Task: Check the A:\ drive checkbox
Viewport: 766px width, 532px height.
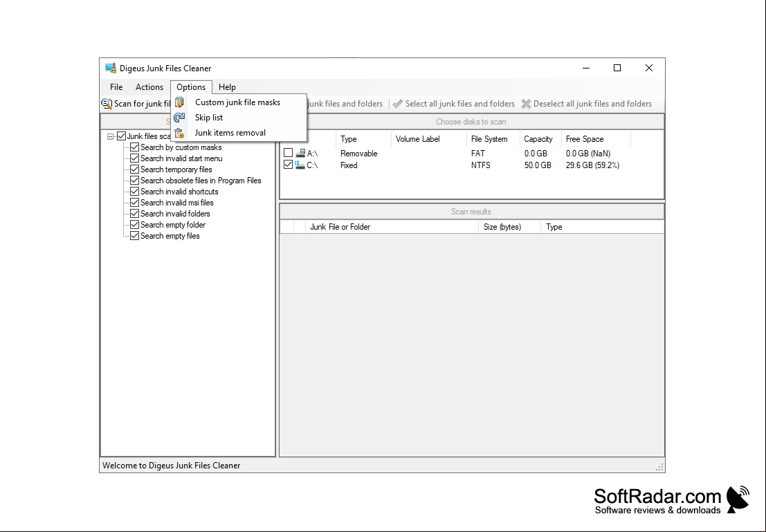Action: click(x=289, y=153)
